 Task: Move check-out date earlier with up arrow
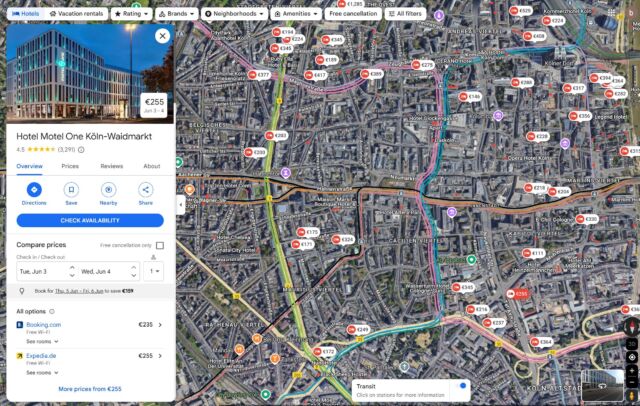tap(133, 268)
